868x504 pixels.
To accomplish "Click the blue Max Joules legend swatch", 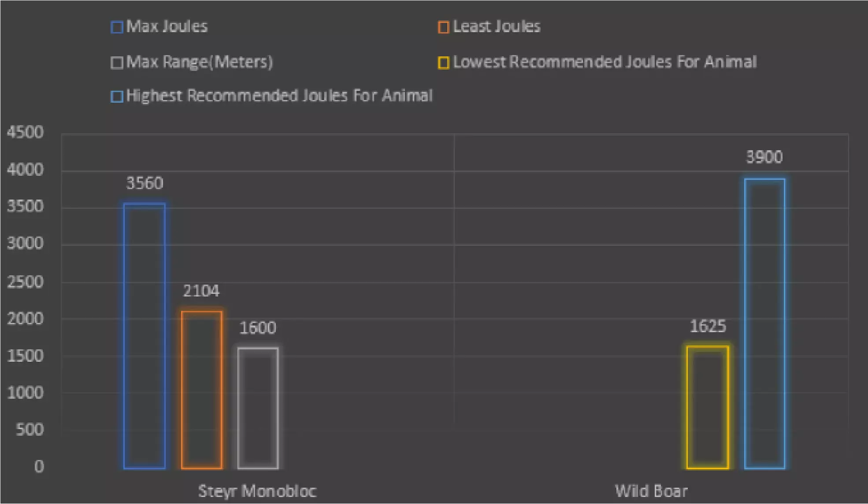I will pos(117,27).
